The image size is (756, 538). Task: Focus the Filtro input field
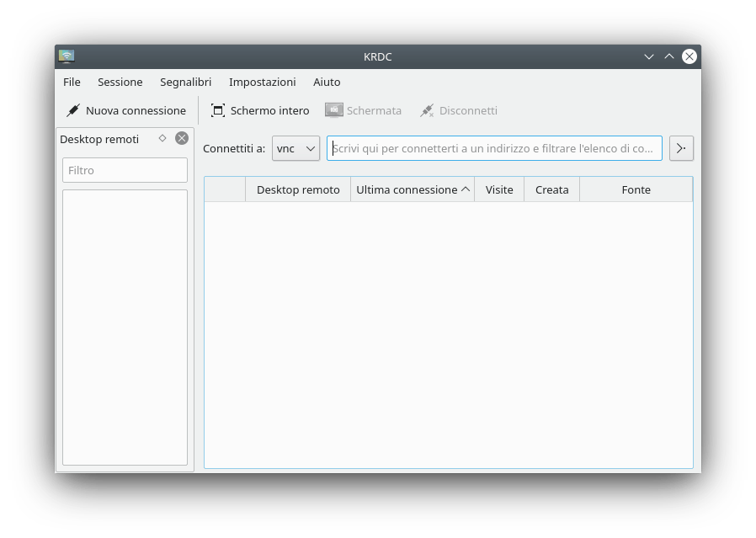[x=125, y=170]
